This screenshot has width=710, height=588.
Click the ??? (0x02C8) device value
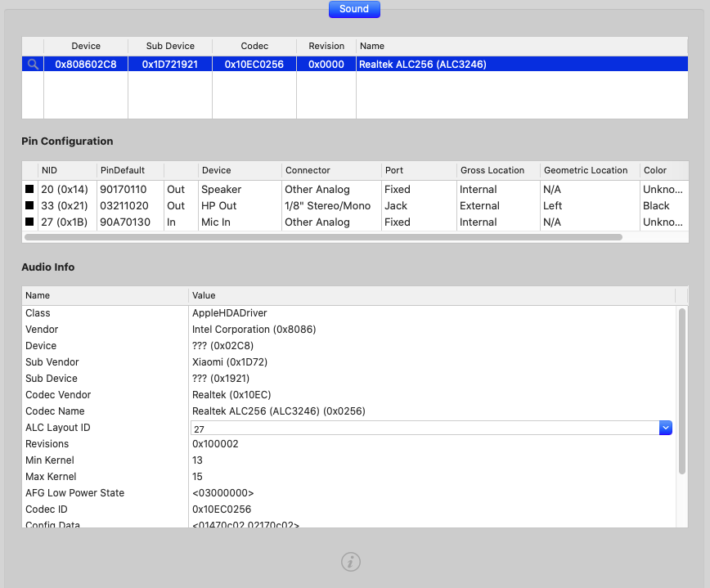pos(222,345)
